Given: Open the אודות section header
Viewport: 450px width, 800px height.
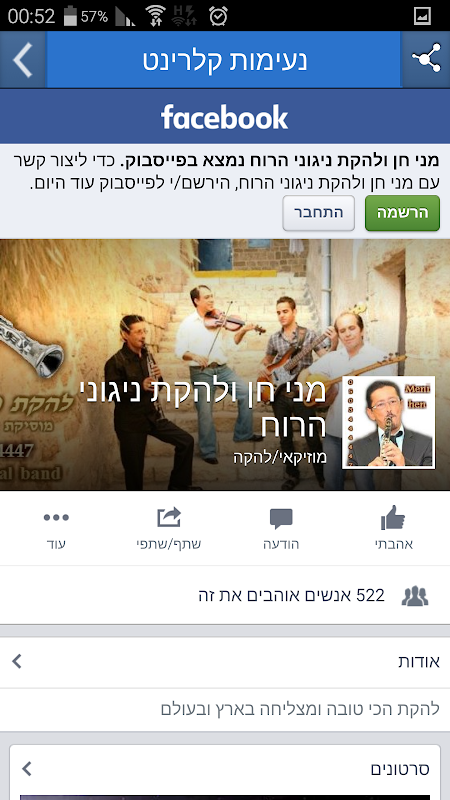Looking at the screenshot, I should tap(225, 662).
